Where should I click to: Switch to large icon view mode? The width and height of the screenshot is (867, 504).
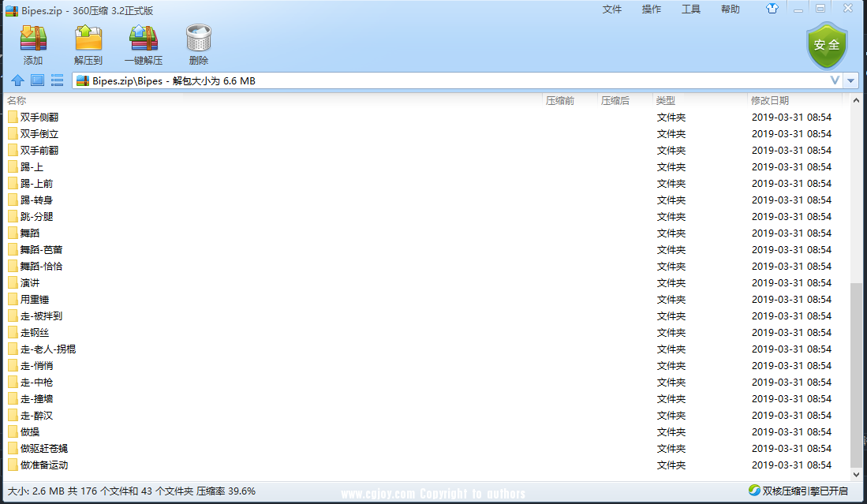(x=37, y=80)
